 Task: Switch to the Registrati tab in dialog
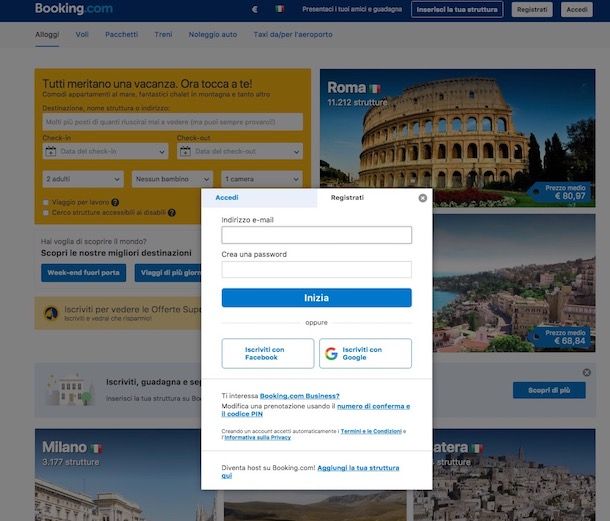pos(347,198)
